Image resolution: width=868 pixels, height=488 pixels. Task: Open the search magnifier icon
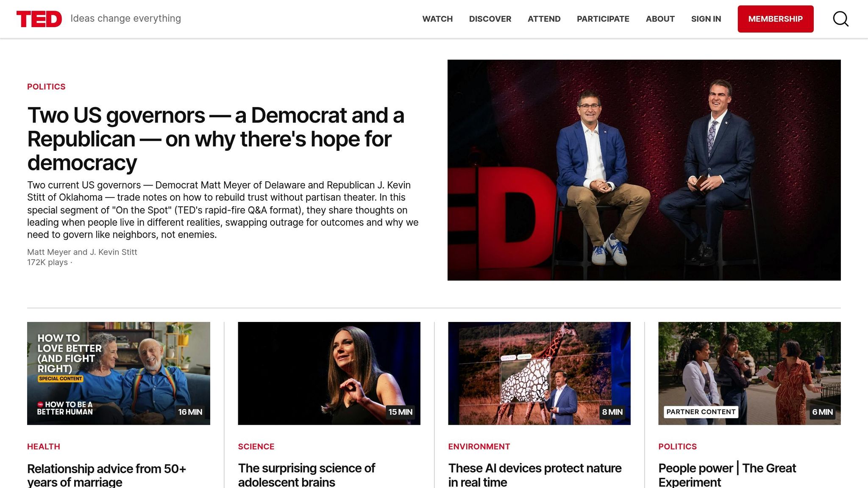coord(840,19)
